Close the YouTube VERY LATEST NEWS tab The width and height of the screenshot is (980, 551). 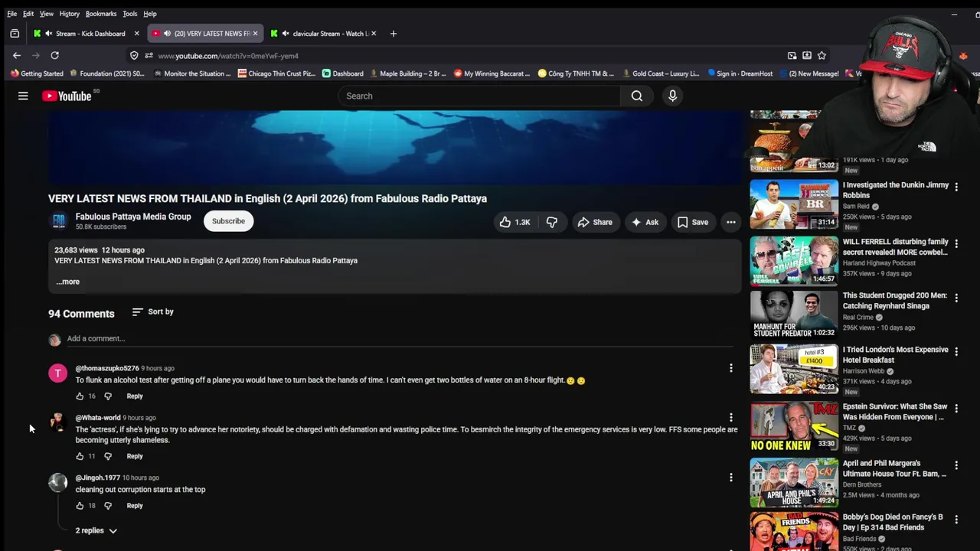pyautogui.click(x=254, y=34)
